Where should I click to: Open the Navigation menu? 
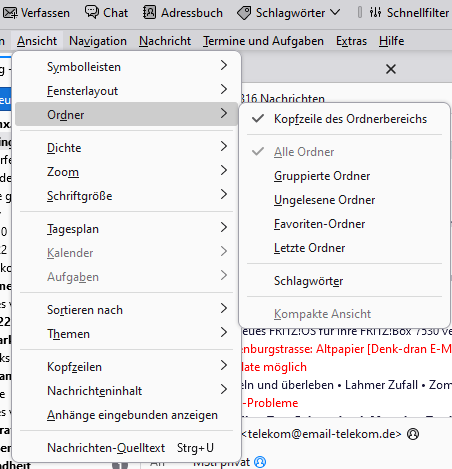pyautogui.click(x=98, y=41)
